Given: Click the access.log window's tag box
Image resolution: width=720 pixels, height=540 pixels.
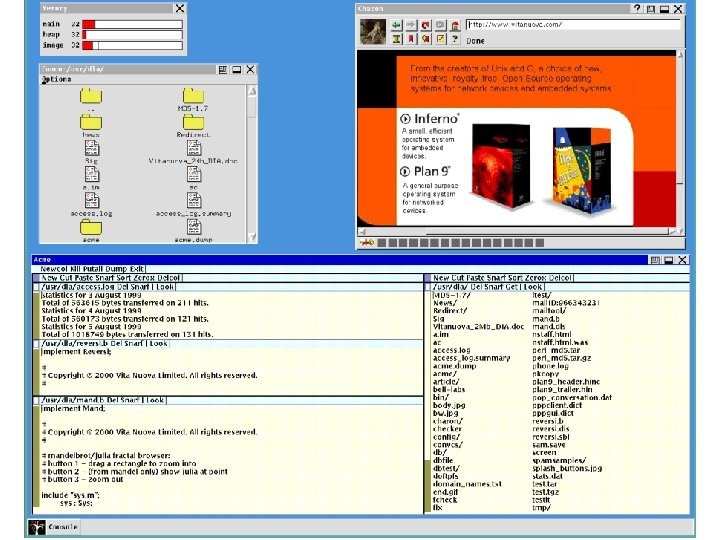Looking at the screenshot, I should click(36, 287).
